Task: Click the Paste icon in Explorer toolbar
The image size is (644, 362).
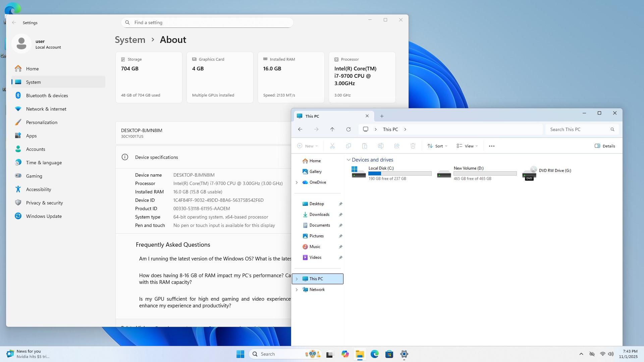Action: (365, 146)
